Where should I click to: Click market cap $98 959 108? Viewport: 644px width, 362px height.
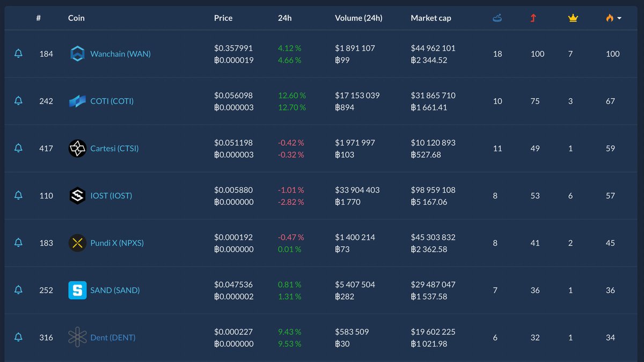[433, 190]
